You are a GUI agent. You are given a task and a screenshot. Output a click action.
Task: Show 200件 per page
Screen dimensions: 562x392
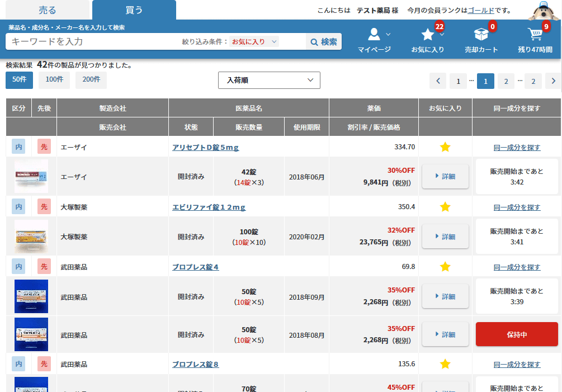click(91, 80)
